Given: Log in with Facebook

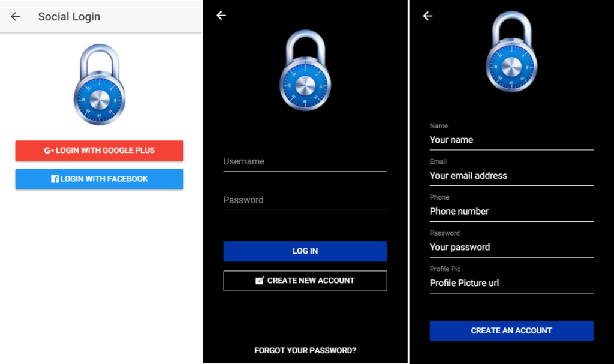Looking at the screenshot, I should tap(100, 179).
